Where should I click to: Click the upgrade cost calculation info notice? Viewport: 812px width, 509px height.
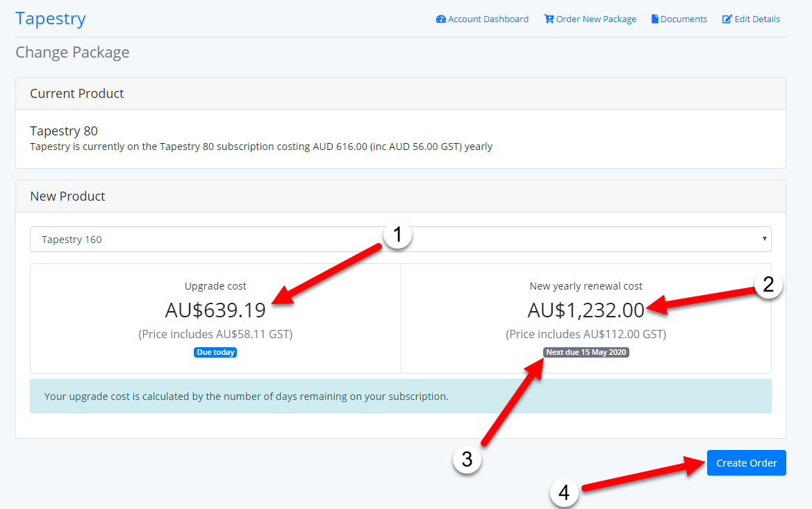click(x=400, y=397)
